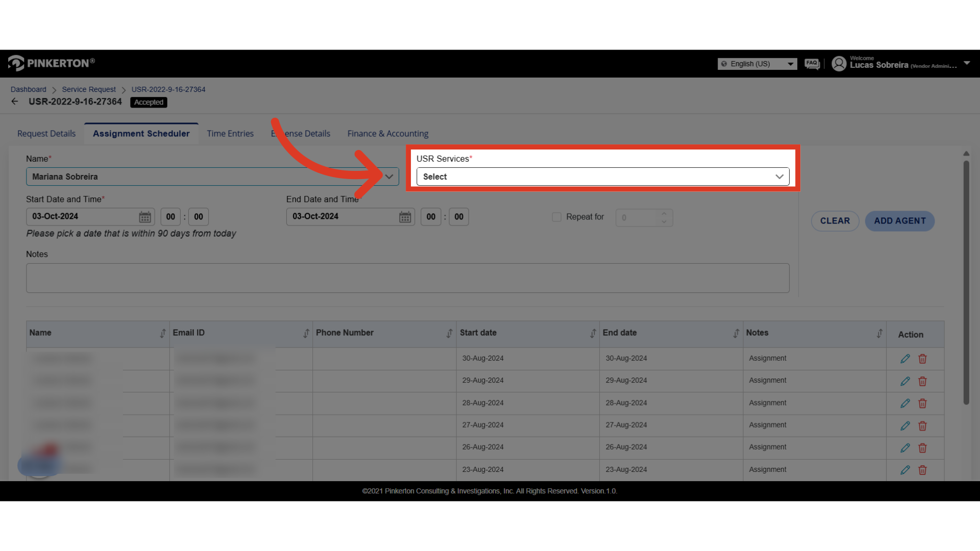Screen dimensions: 980x551
Task: Click the End time hours field
Action: pos(431,217)
